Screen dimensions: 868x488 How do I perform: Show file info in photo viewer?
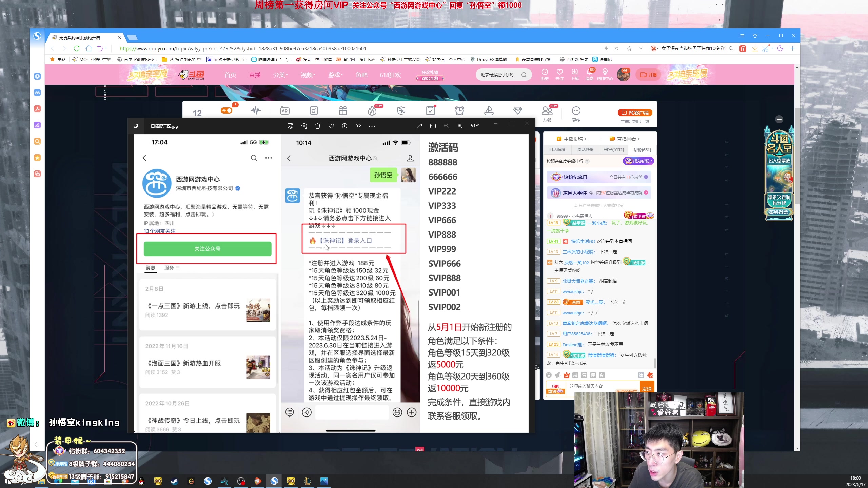pos(345,126)
